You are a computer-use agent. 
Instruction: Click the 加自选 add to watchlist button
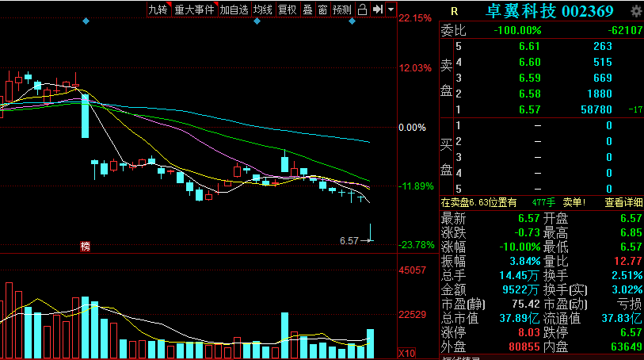(234, 10)
